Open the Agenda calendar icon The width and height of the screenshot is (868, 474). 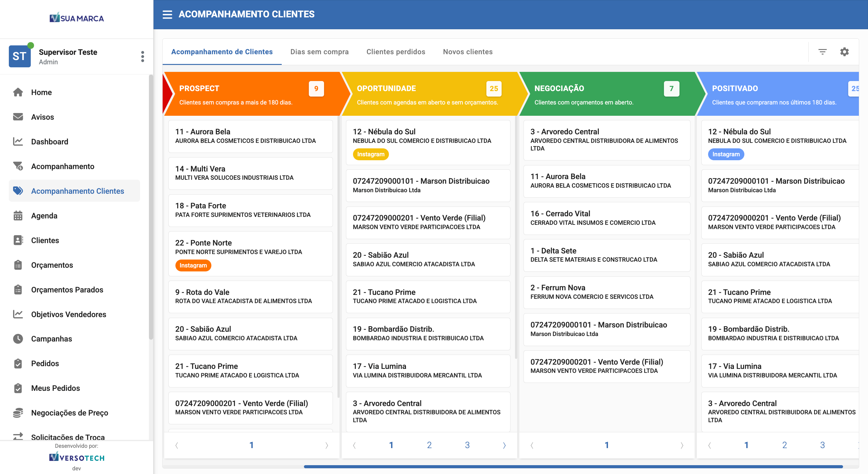click(18, 215)
